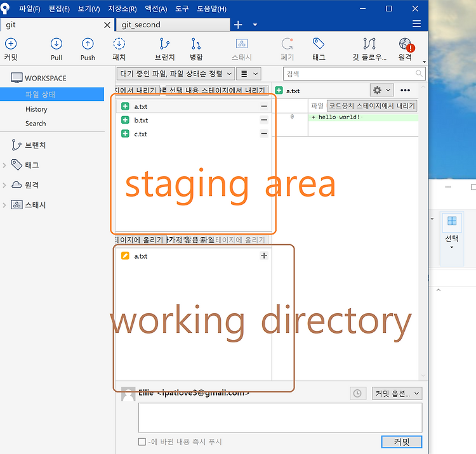Click the commit message text box

pyautogui.click(x=280, y=418)
